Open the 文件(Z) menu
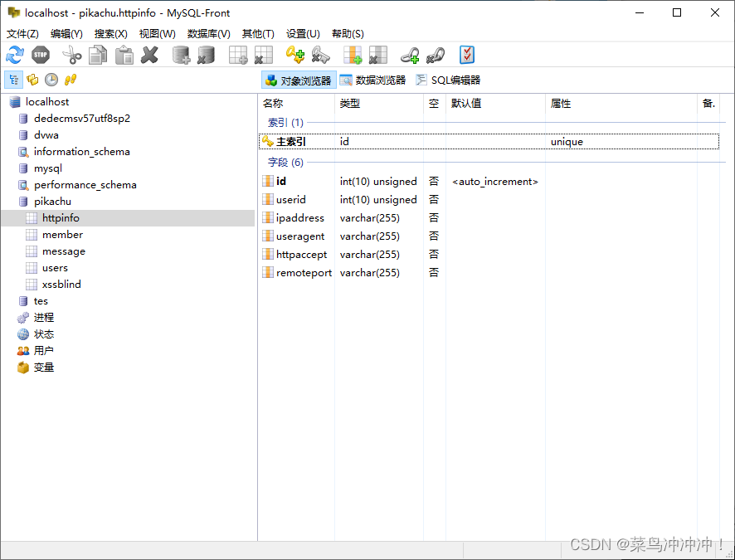Viewport: 735px width, 560px height. (22, 34)
